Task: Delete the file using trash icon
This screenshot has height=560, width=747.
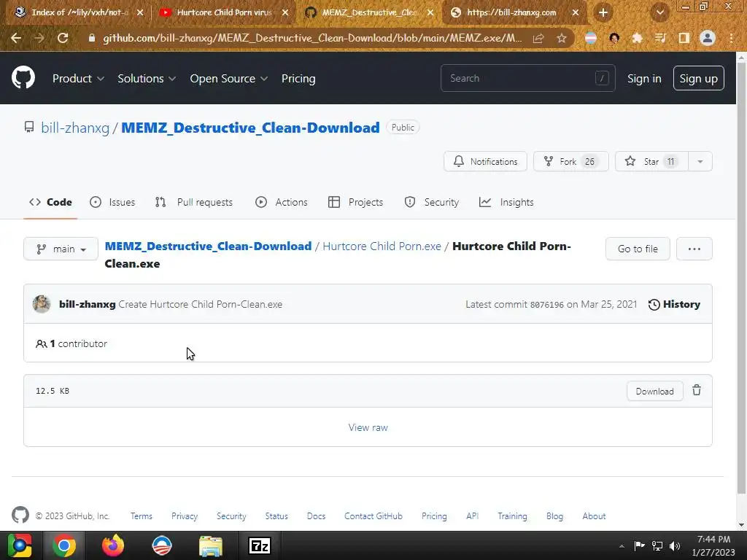Action: pyautogui.click(x=697, y=391)
